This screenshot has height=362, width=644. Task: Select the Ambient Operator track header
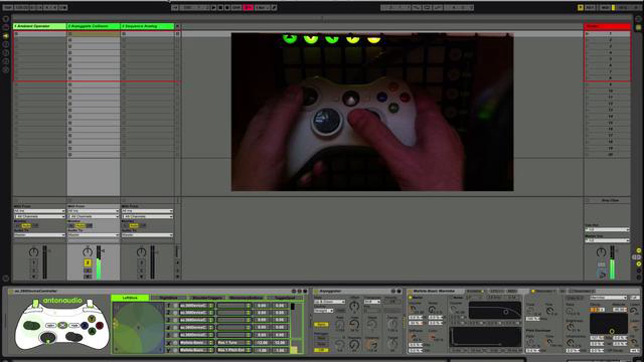pyautogui.click(x=40, y=26)
